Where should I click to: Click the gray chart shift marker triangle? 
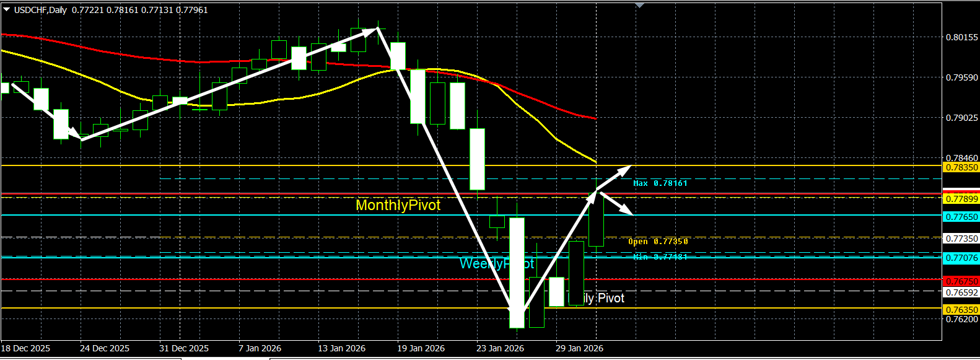pyautogui.click(x=640, y=5)
